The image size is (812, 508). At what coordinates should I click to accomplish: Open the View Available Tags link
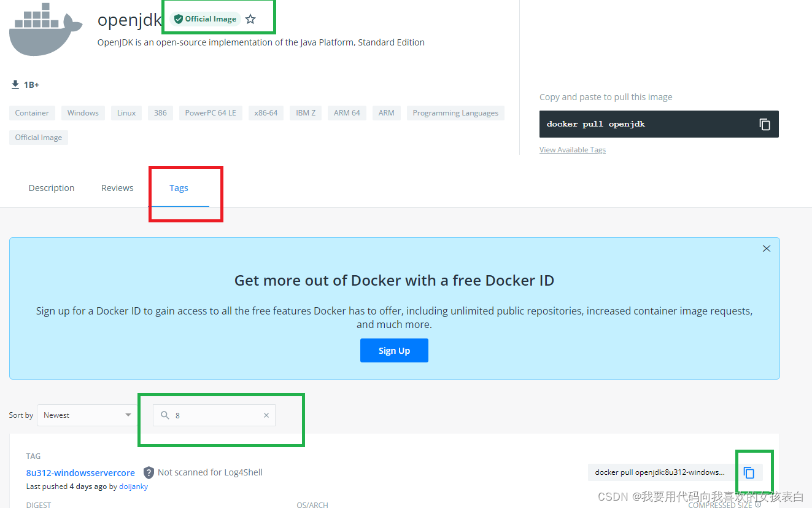(572, 149)
